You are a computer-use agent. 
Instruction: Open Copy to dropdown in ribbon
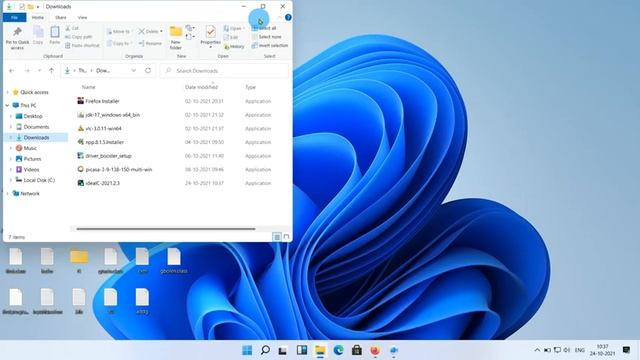(119, 43)
